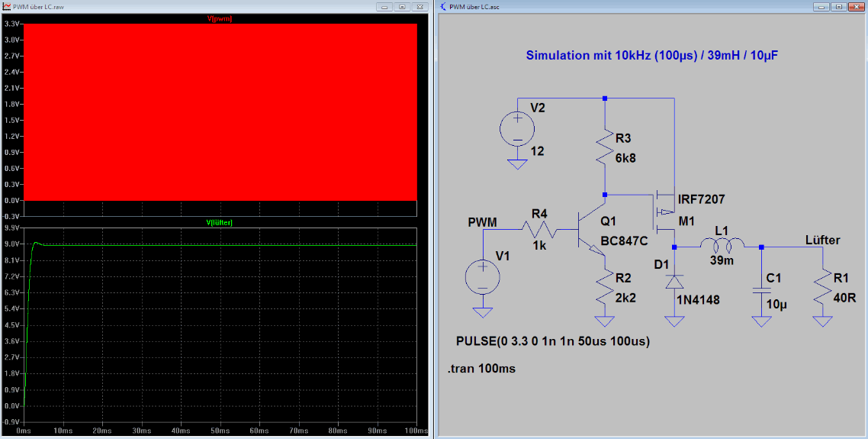
Task: Click the 4.5V label on the lower plot axis
Action: 12,324
